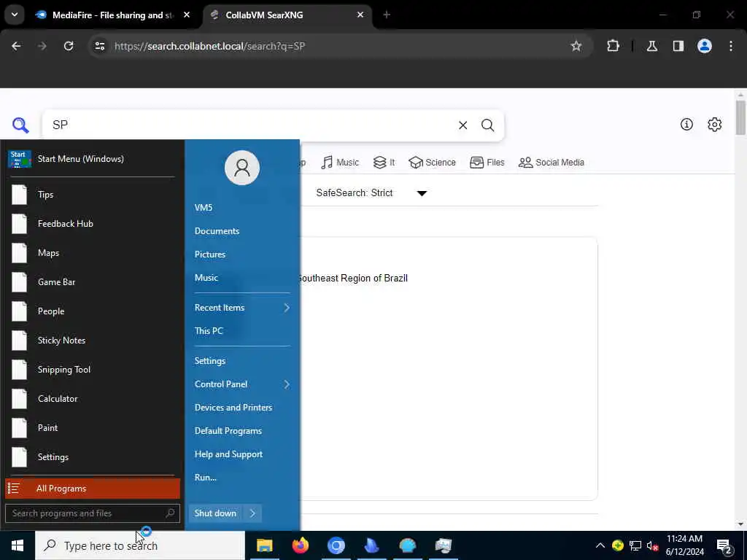Click the Start Menu (Windows) header icon
Image resolution: width=747 pixels, height=560 pixels.
(20, 159)
